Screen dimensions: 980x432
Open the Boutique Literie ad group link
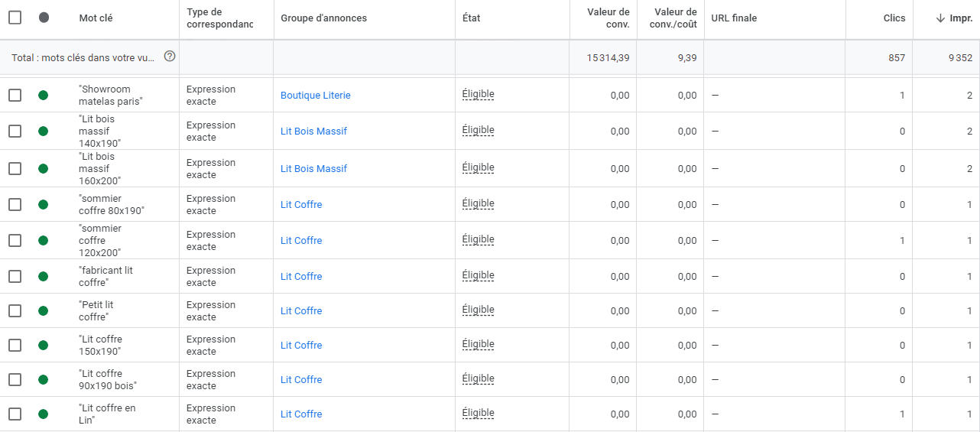tap(316, 96)
